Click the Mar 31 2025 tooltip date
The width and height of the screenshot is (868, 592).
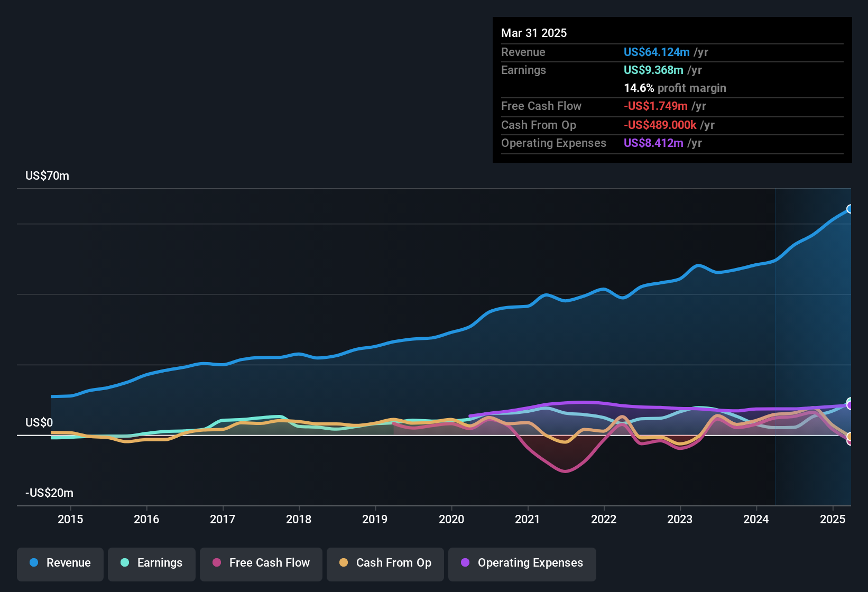[x=534, y=33]
